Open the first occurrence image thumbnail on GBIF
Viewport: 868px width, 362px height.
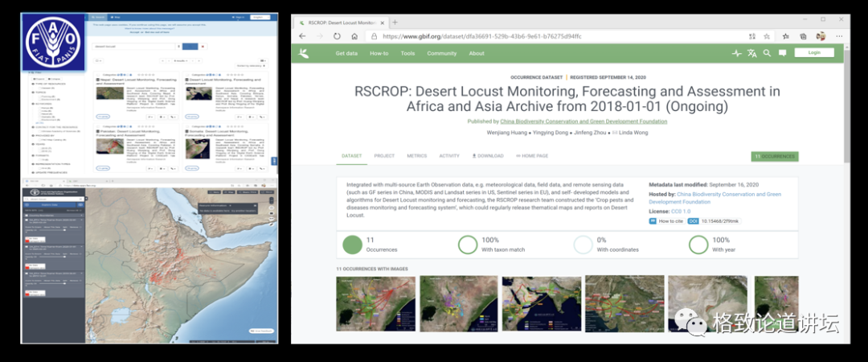tap(375, 303)
